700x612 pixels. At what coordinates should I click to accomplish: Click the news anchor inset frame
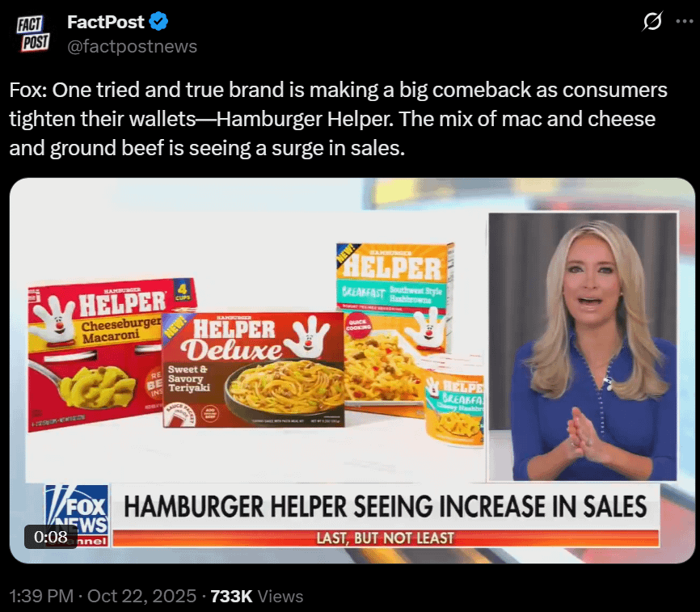tap(583, 347)
